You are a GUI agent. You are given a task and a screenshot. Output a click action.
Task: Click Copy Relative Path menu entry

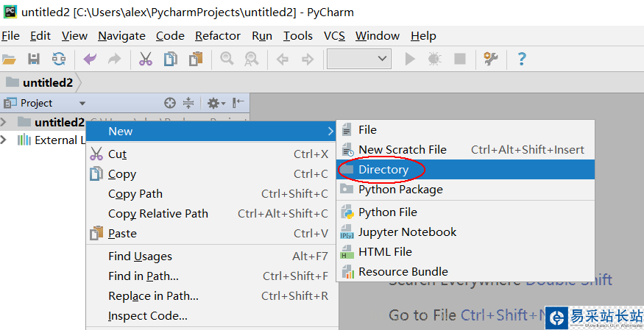[158, 214]
